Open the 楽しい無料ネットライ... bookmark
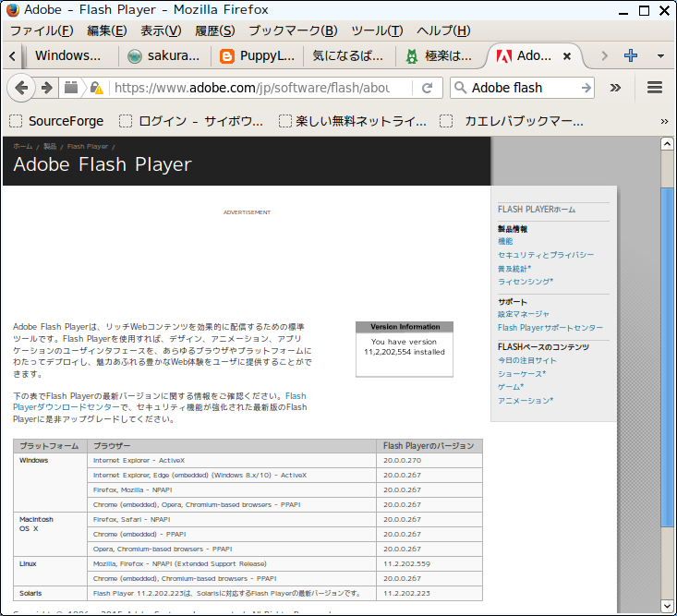 pos(352,121)
